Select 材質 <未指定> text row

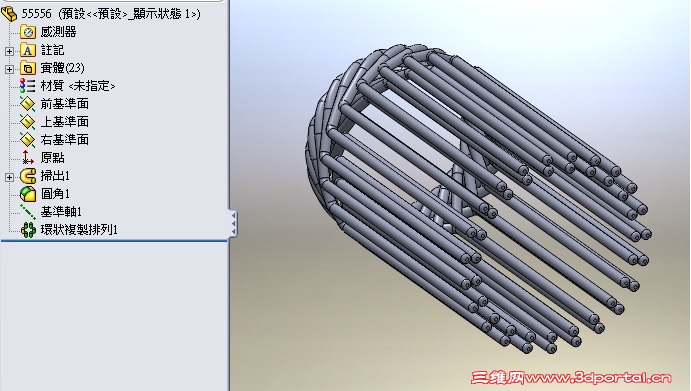point(78,86)
